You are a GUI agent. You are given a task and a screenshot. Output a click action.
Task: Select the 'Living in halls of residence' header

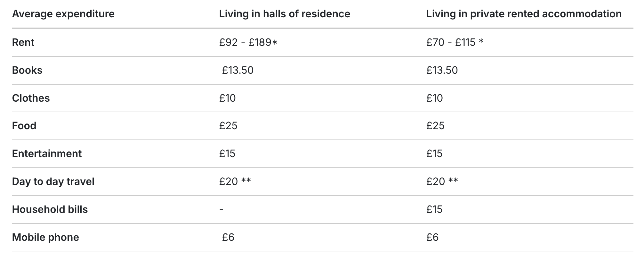[285, 14]
